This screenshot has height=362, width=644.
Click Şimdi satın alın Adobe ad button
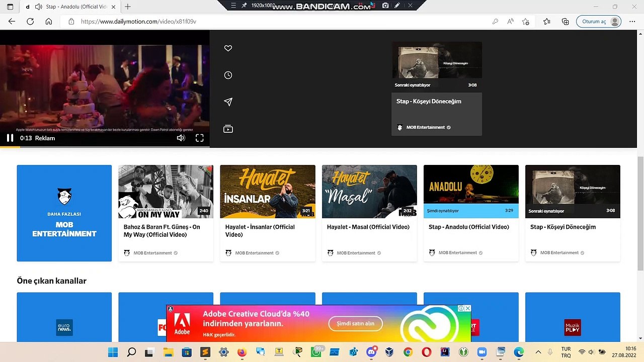click(x=355, y=323)
